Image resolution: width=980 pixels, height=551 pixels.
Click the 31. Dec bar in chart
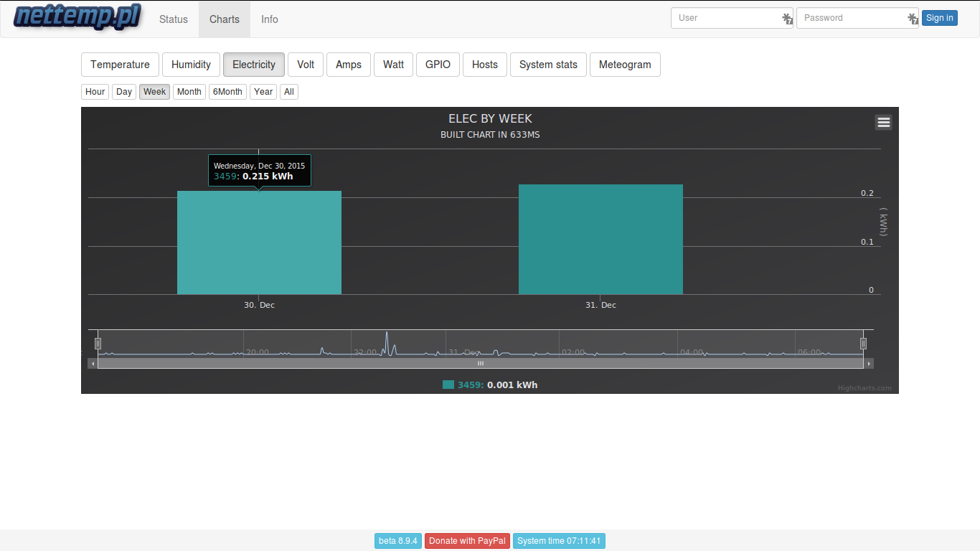[600, 240]
